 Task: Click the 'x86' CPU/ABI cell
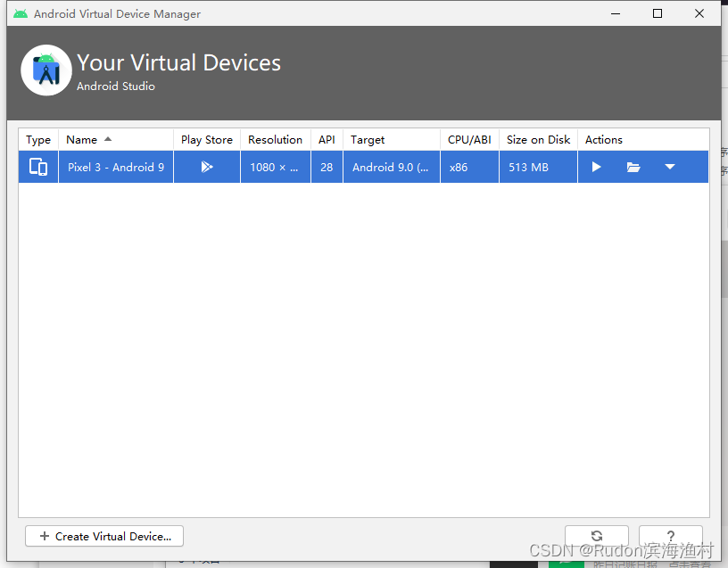click(x=469, y=167)
